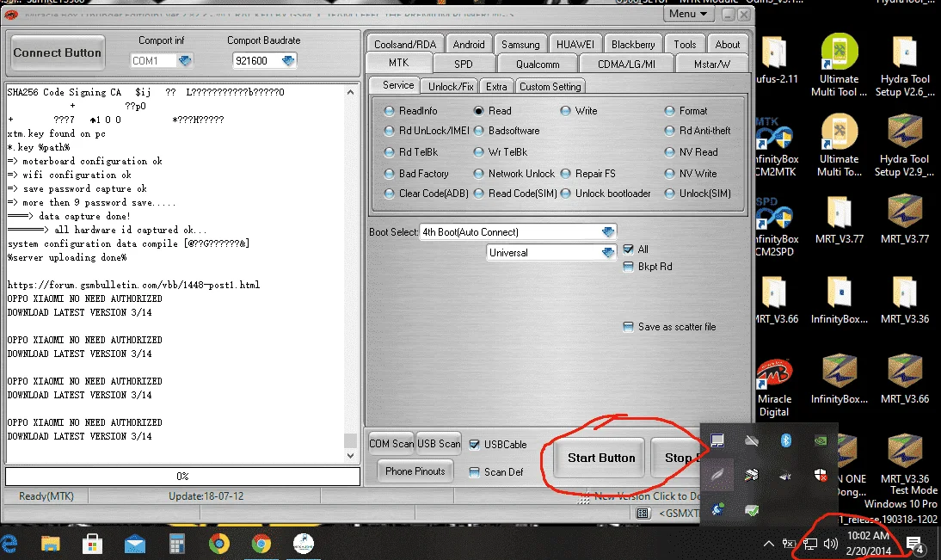Toggle the USBCable checkbox
Image resolution: width=941 pixels, height=560 pixels.
[x=474, y=445]
